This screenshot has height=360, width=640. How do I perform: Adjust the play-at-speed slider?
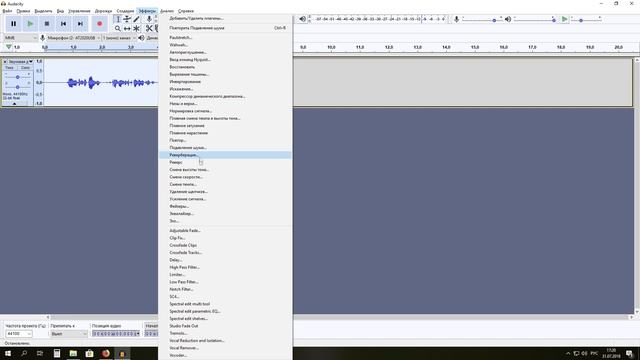(x=585, y=20)
